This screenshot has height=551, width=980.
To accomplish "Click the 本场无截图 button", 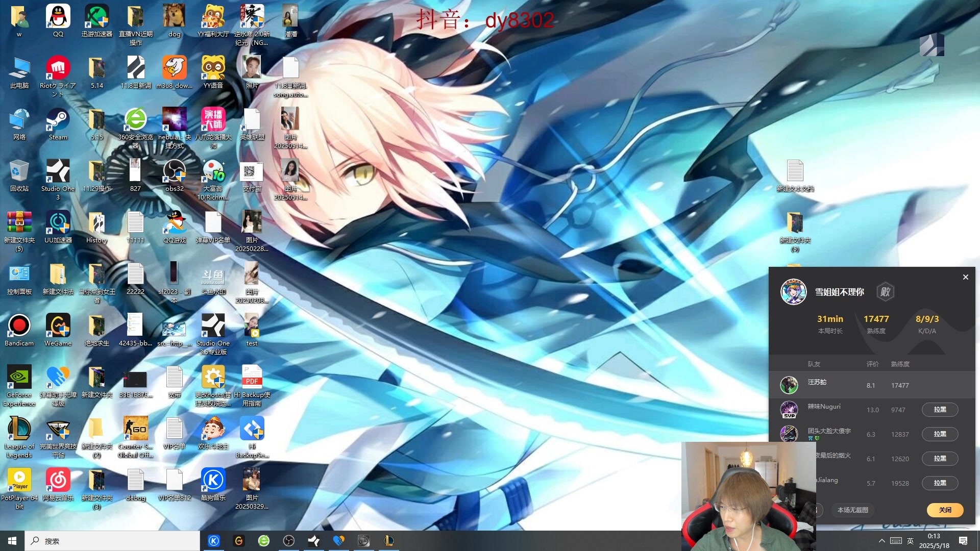I will 852,510.
